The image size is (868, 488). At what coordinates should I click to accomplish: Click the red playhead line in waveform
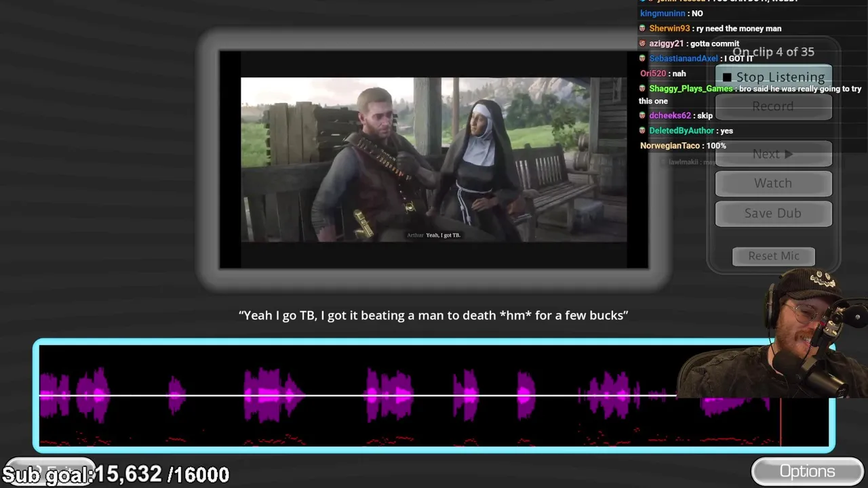tap(781, 422)
